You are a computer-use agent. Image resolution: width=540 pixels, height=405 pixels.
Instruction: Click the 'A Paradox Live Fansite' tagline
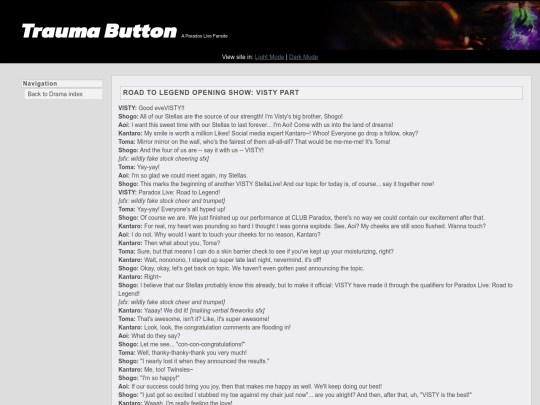coord(205,36)
